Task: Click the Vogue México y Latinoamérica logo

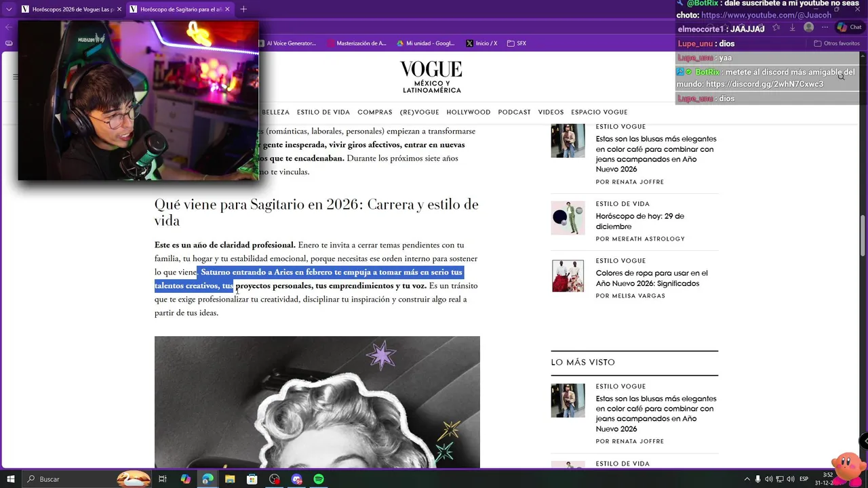Action: (x=431, y=77)
